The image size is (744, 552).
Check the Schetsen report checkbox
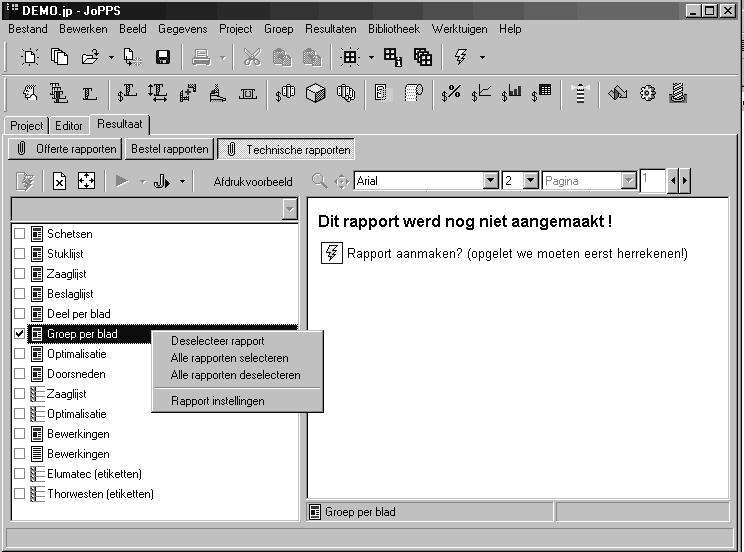coord(19,234)
